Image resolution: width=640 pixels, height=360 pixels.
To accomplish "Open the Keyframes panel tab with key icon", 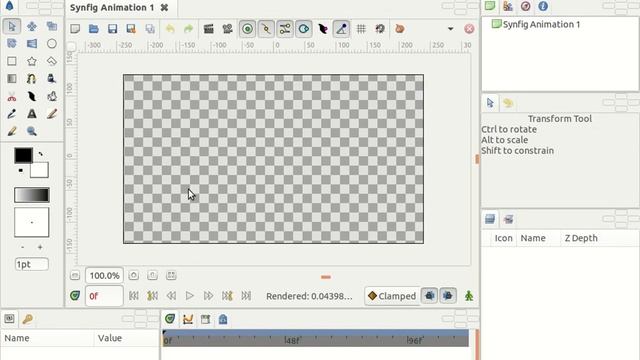I will (x=28, y=319).
